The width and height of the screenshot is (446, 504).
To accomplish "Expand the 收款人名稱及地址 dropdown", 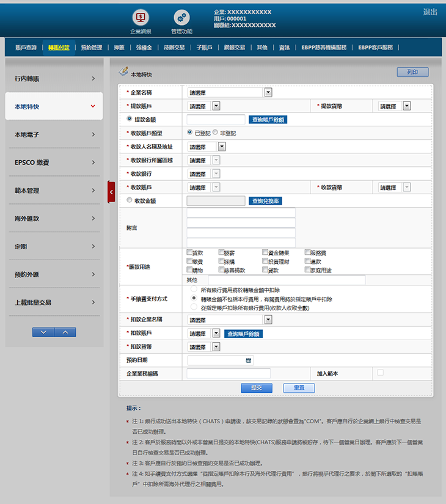I will coord(222,147).
